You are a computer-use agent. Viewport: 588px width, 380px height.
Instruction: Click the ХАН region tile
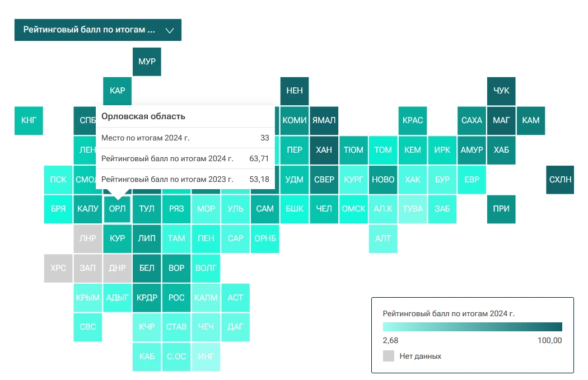[x=324, y=150]
